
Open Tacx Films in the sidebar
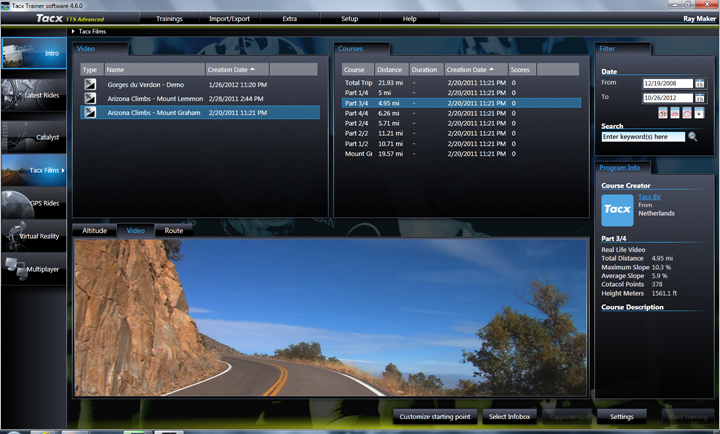pos(34,170)
